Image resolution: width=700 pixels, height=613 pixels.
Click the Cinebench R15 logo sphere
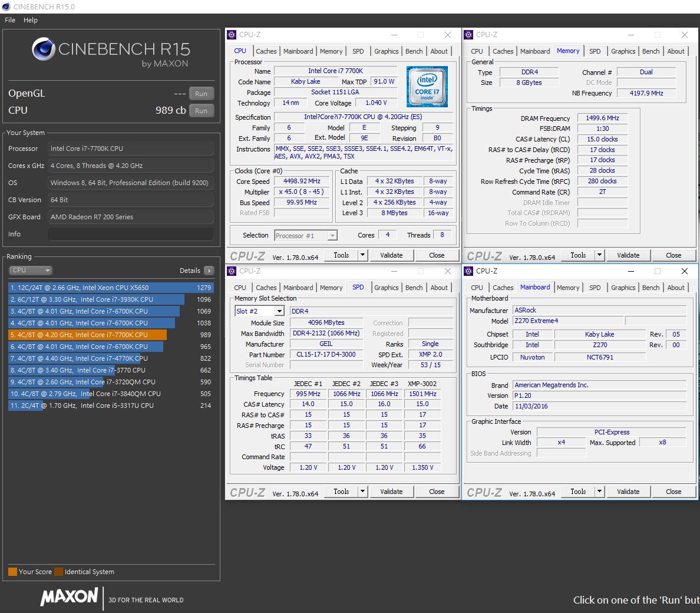[x=44, y=49]
